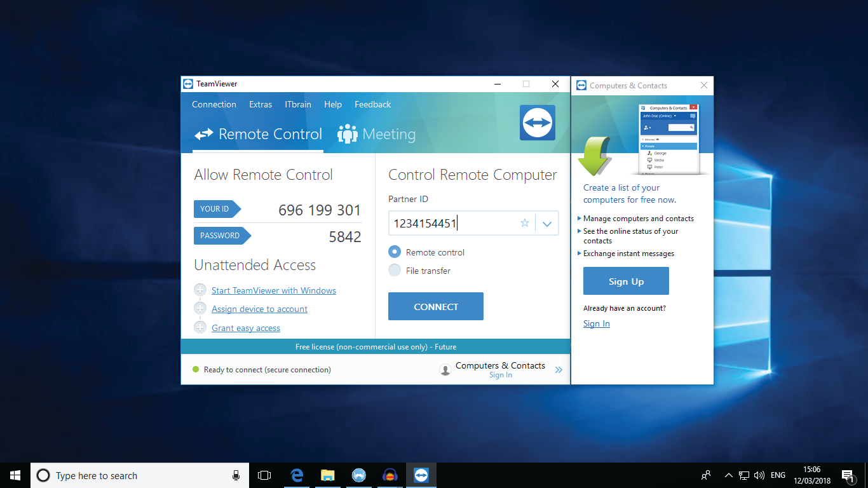Image resolution: width=868 pixels, height=488 pixels.
Task: Click Sign In under Already have an account
Action: point(597,323)
